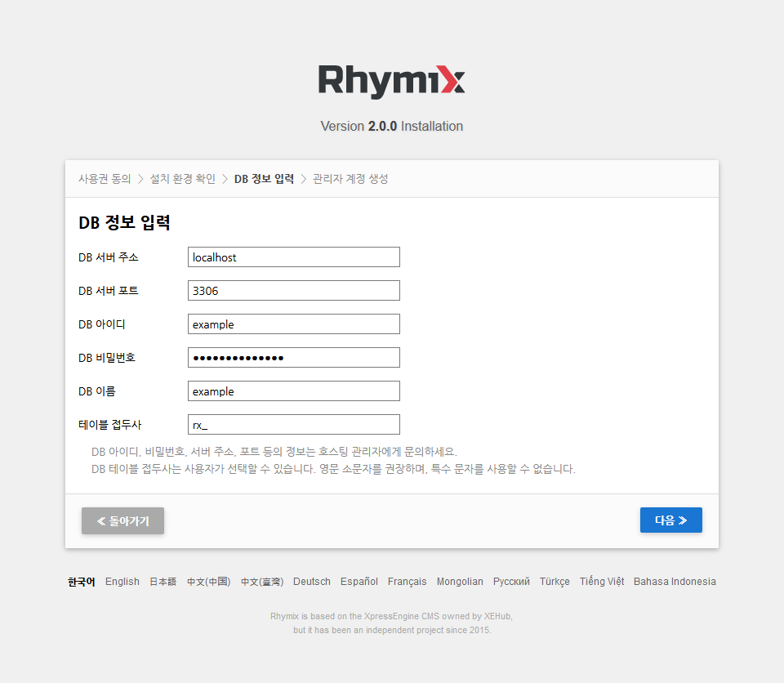Click the 다음 button to continue

[670, 520]
